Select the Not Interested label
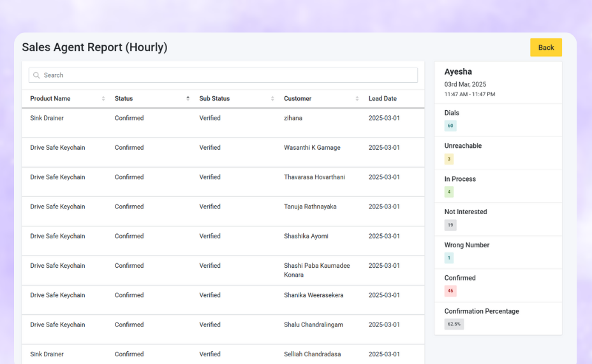This screenshot has width=592, height=364. tap(466, 212)
